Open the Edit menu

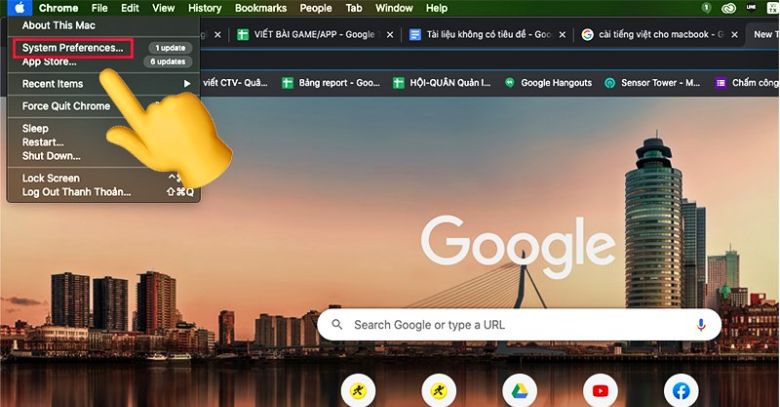(130, 8)
